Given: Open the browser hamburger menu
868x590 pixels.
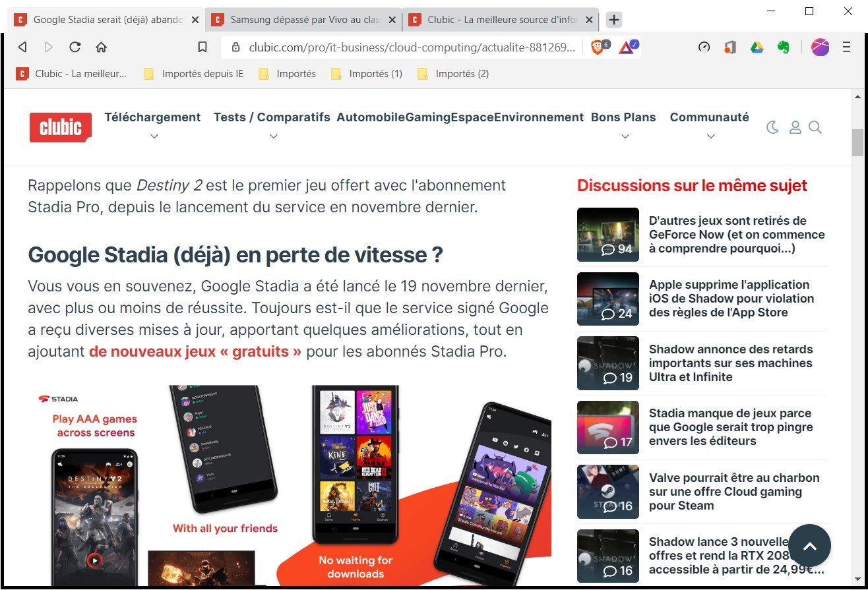Looking at the screenshot, I should click(846, 47).
